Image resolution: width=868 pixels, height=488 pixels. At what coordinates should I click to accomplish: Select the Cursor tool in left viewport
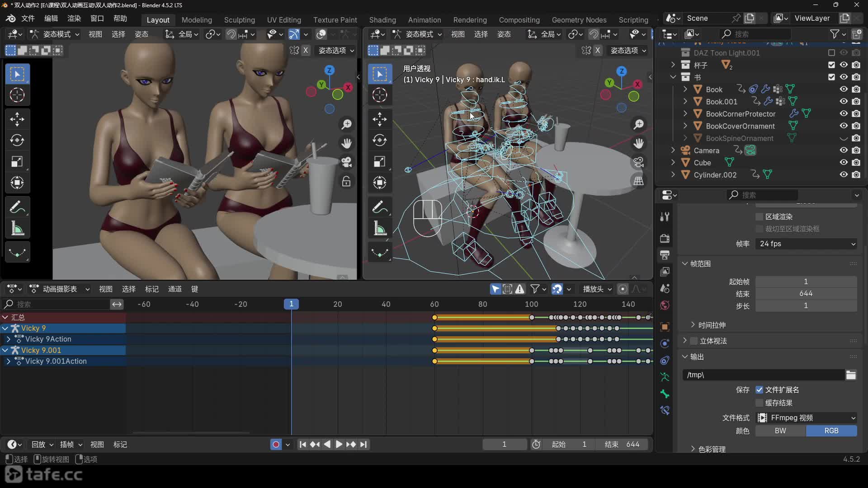tap(17, 95)
